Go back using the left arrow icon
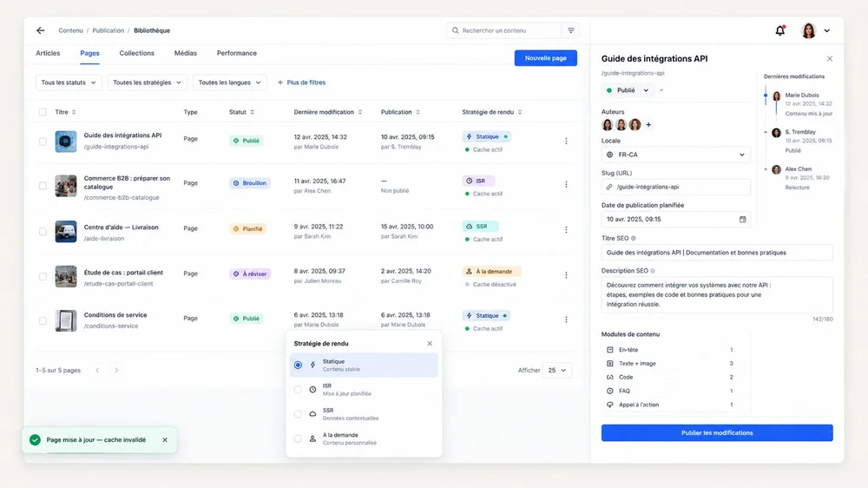 pos(41,30)
